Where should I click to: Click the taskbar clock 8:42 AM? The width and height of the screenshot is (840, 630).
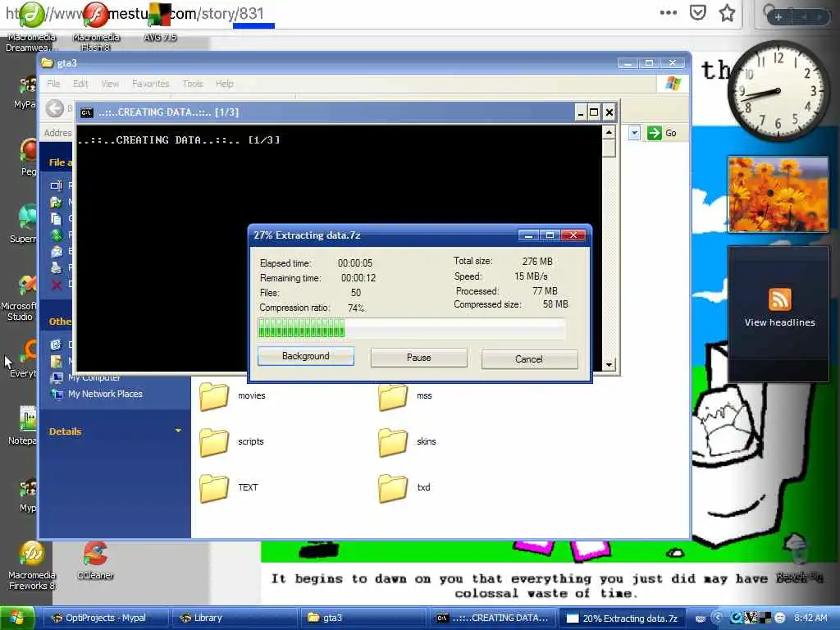[x=810, y=619]
